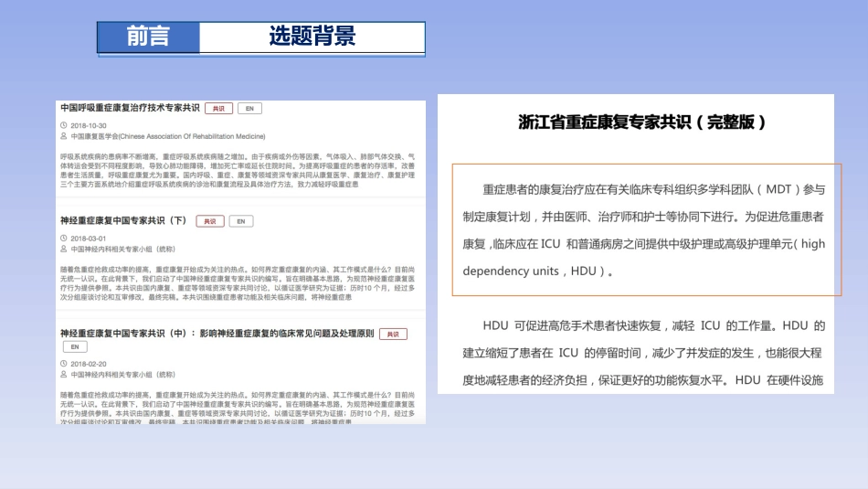This screenshot has width=868, height=489.
Task: Click summary paragraph under 神经重症康复中国专家共识（中）
Action: 238,409
